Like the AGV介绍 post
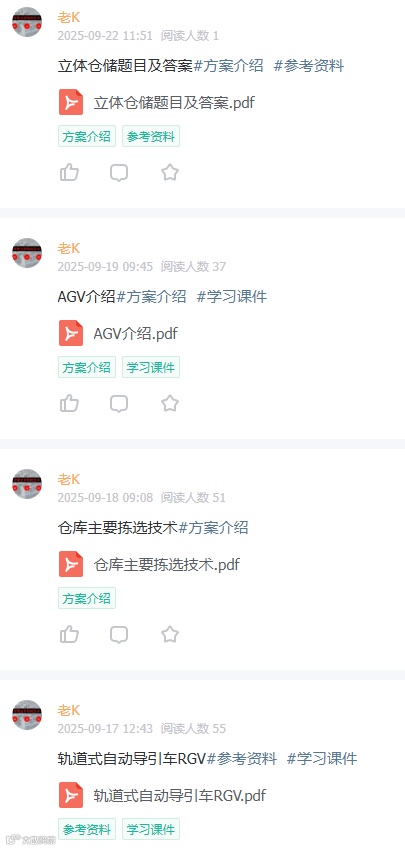405x850 pixels. point(69,404)
